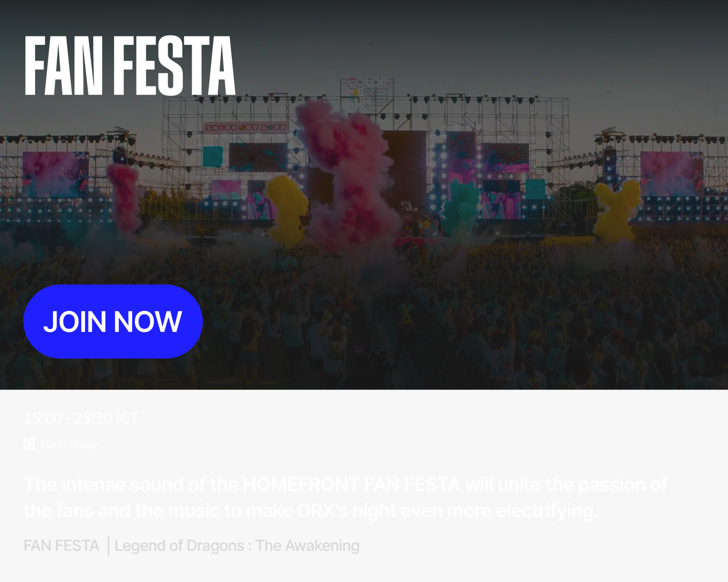Open Legend of Dragons : The Awakening link

point(237,546)
